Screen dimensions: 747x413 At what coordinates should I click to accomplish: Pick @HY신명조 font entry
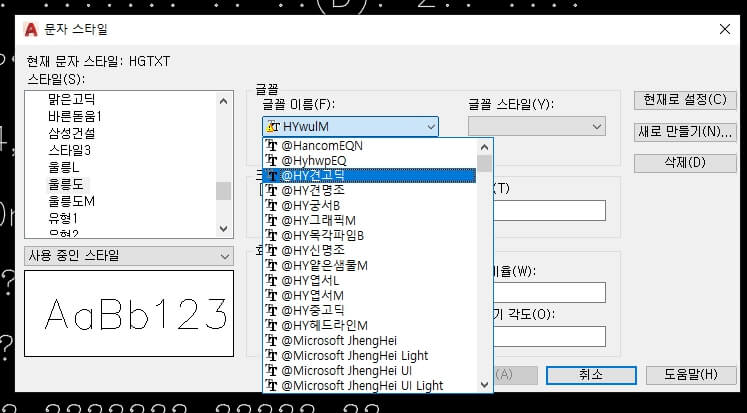click(x=370, y=251)
